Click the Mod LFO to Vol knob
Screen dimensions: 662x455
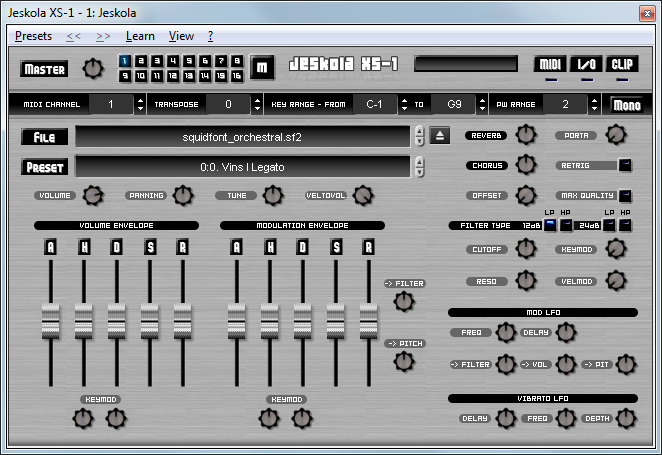pos(566,365)
